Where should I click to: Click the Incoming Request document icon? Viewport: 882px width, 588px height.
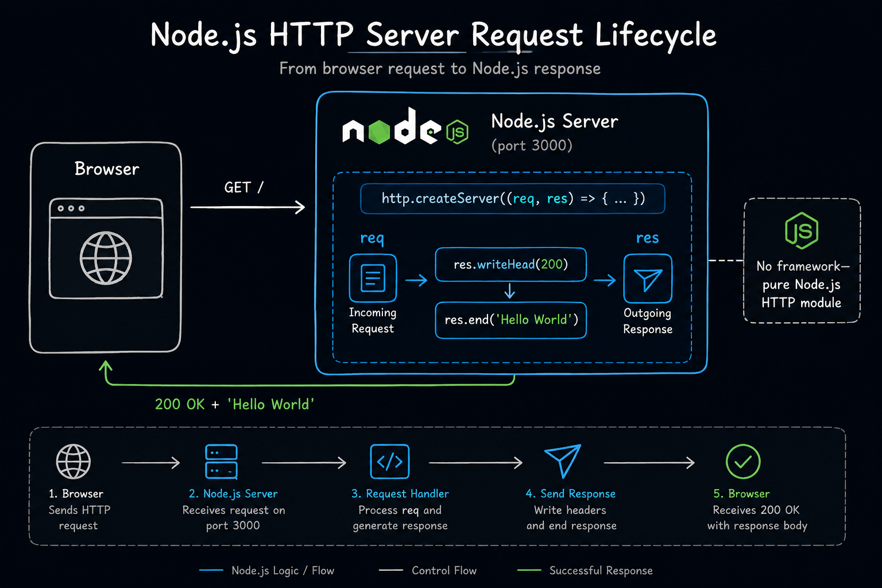tap(373, 278)
